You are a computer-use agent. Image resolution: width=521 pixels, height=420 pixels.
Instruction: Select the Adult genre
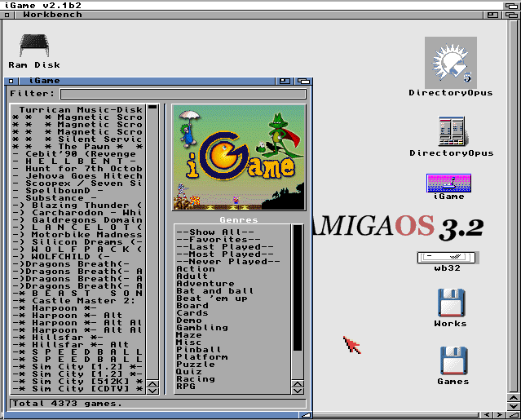coord(192,276)
